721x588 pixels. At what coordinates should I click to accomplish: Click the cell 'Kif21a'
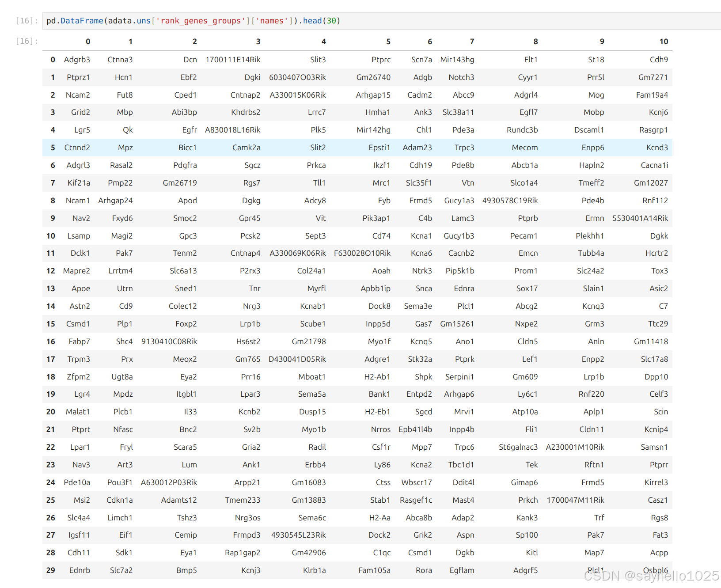pos(79,183)
